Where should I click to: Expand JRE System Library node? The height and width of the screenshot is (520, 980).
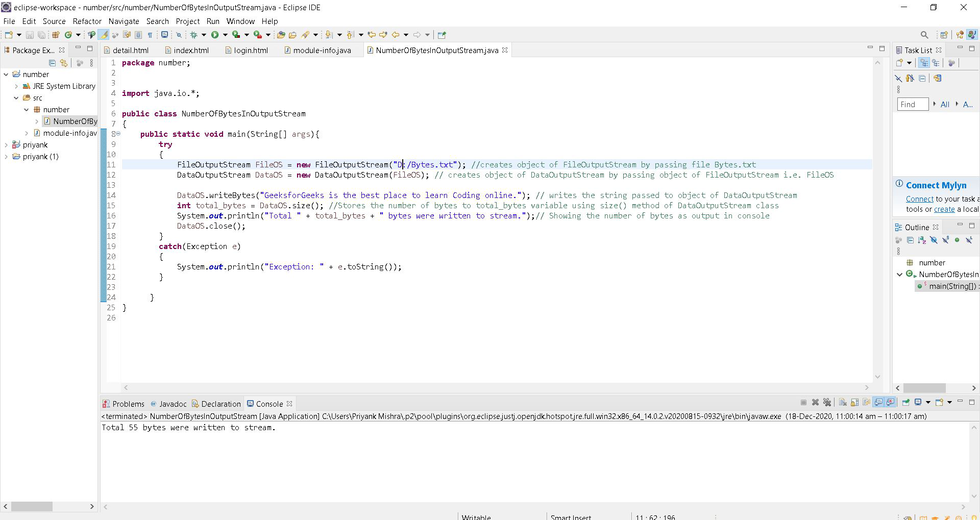point(16,86)
